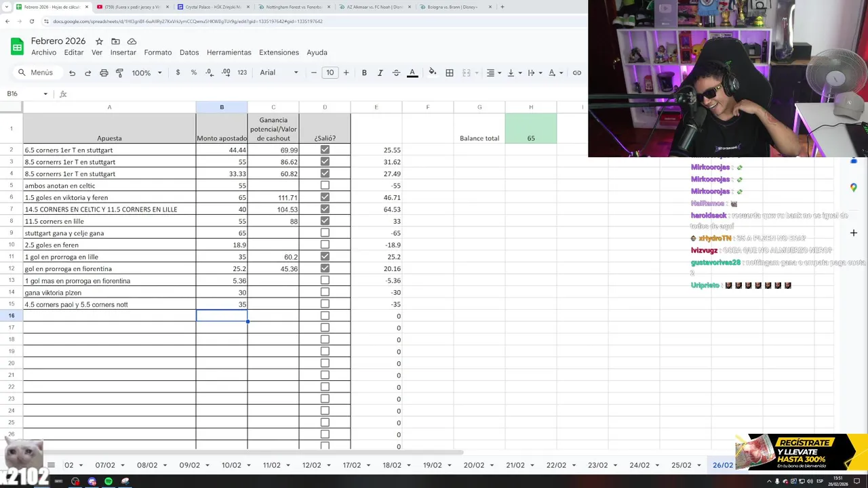This screenshot has width=868, height=488.
Task: Expand the name box B16 dropdown
Action: click(x=45, y=94)
